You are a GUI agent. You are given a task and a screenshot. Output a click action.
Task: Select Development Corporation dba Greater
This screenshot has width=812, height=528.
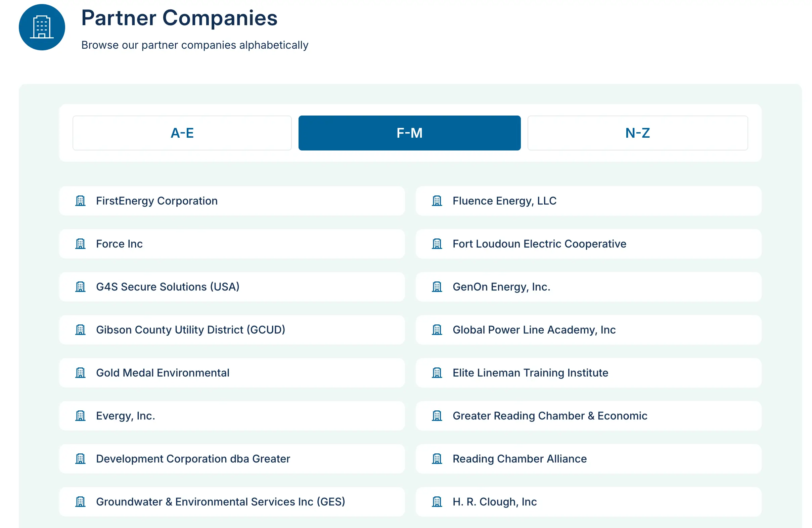193,459
